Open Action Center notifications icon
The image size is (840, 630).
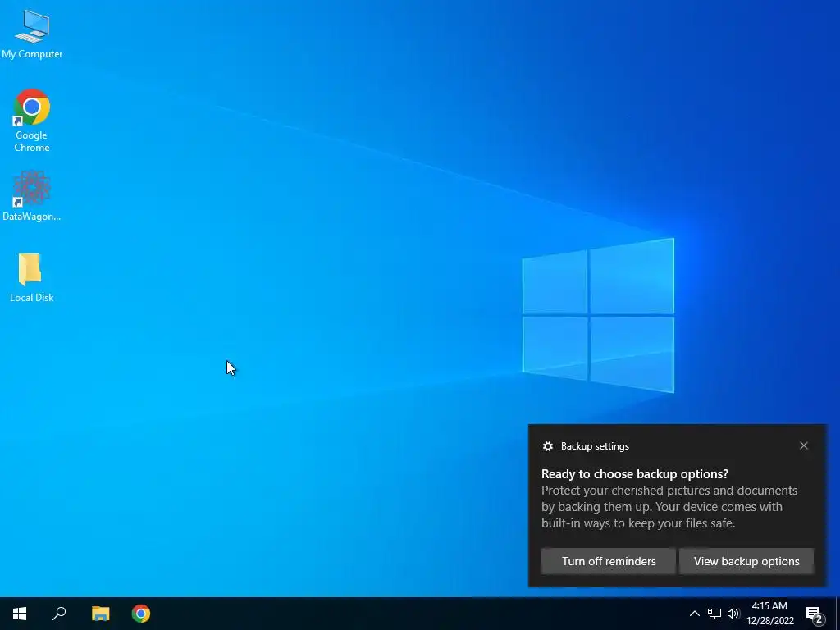click(815, 614)
